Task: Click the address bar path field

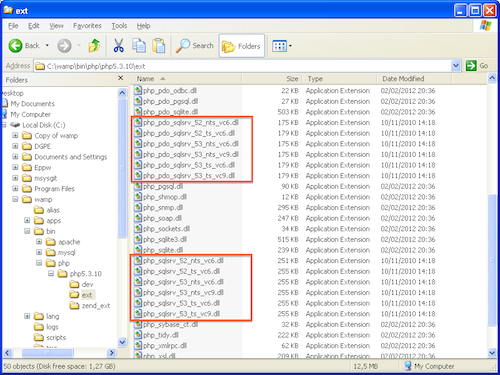Action: (x=243, y=66)
